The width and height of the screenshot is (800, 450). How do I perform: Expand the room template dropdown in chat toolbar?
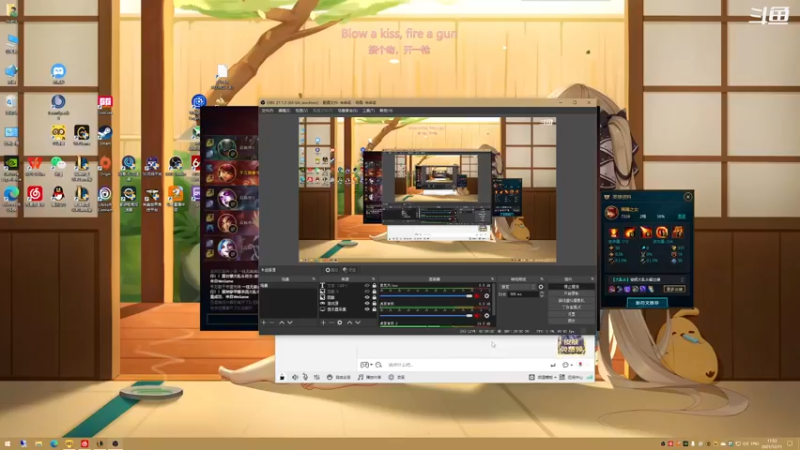555,377
